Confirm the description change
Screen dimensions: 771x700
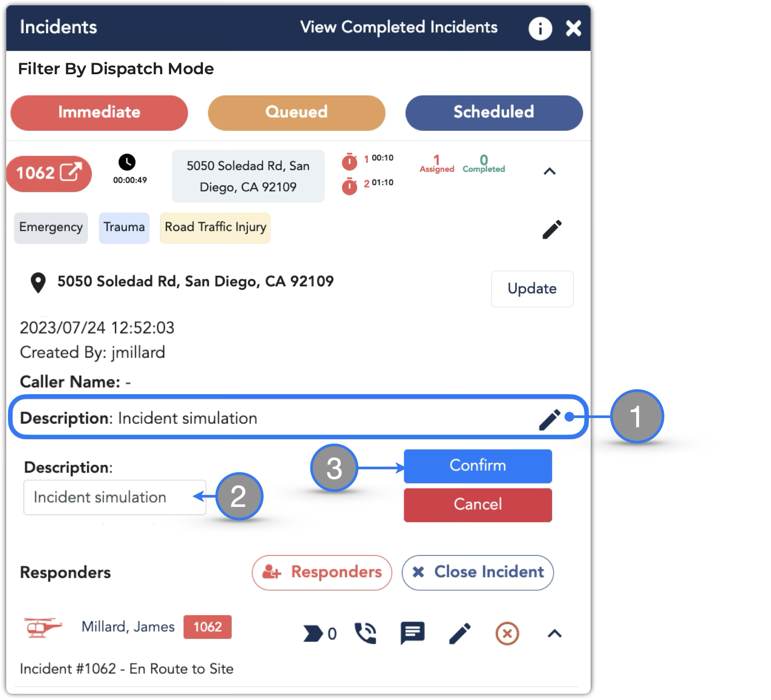tap(477, 466)
